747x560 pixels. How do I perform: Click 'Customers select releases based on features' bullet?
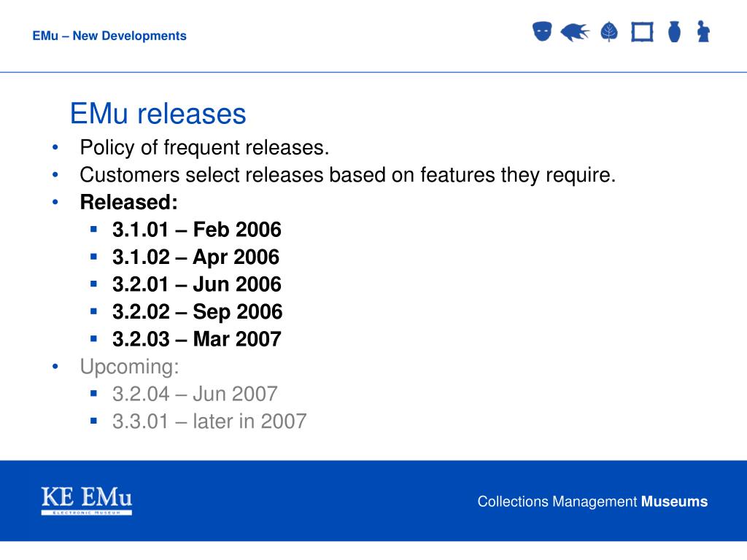point(348,175)
